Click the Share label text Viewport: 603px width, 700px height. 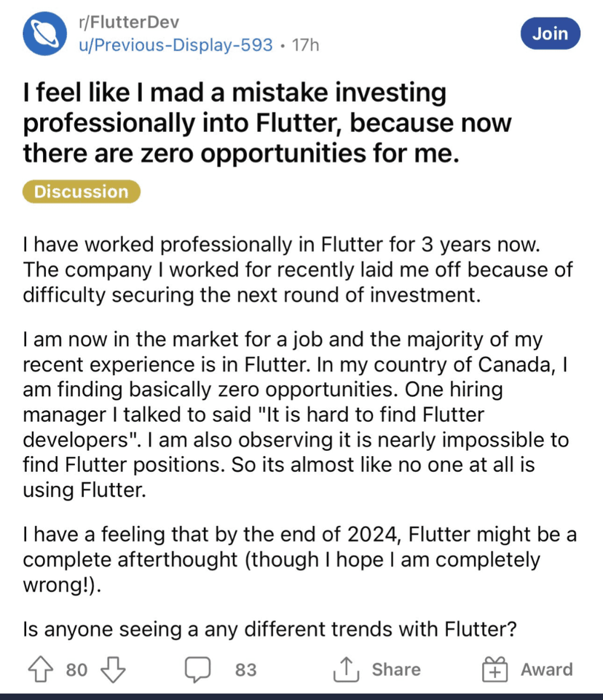(396, 669)
